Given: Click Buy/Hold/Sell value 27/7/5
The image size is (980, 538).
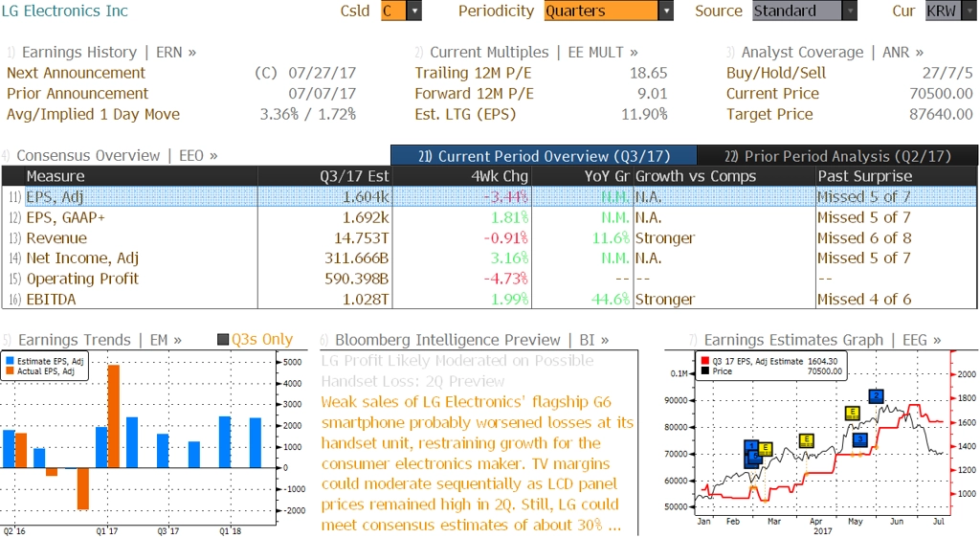Looking at the screenshot, I should click(x=947, y=73).
